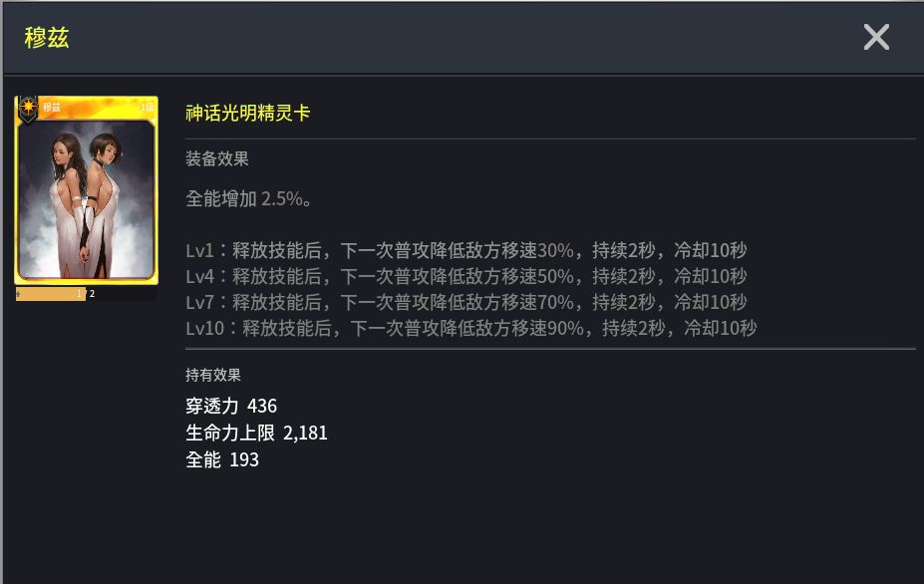Screen dimensions: 924x584
Task: Click the 穆兹 title in header
Action: point(47,38)
